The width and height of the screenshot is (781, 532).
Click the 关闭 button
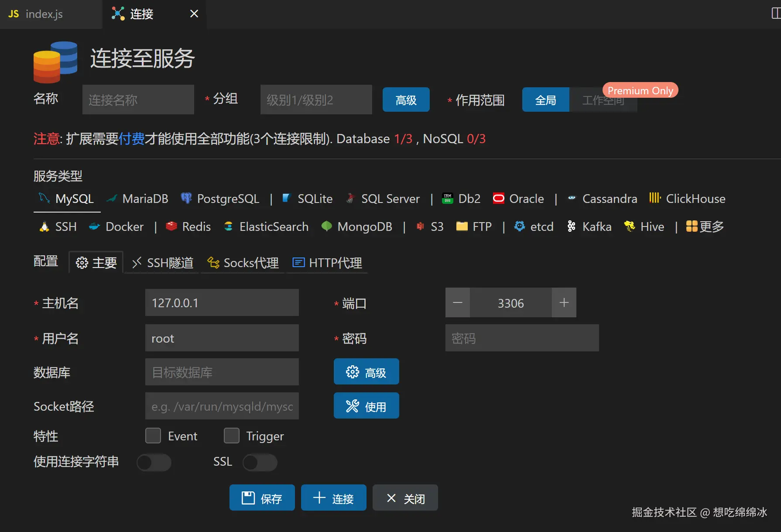(x=405, y=498)
